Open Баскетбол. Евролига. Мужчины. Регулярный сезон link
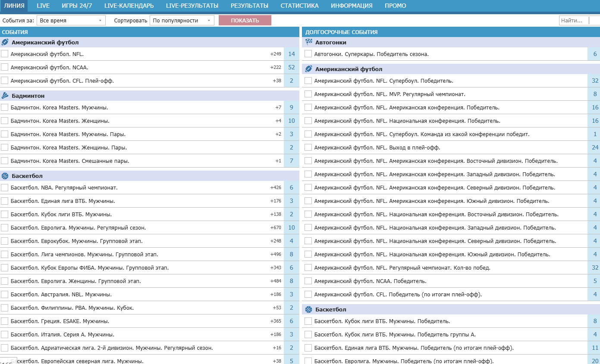 [x=78, y=227]
